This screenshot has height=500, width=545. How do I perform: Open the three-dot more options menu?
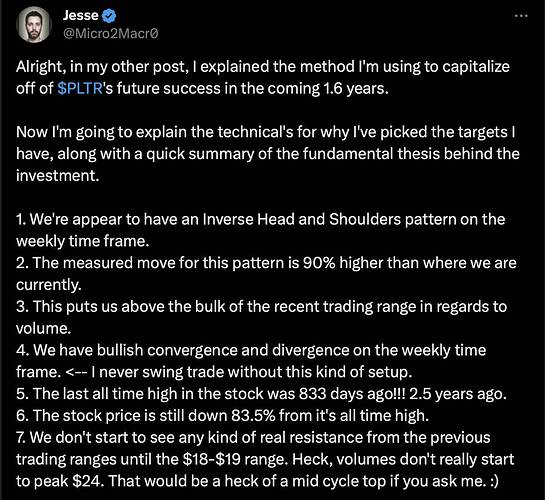pos(521,16)
